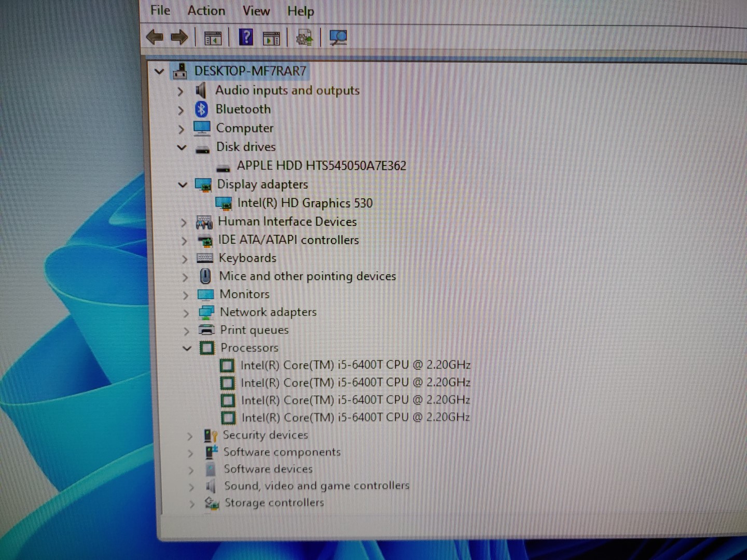Click the Bluetooth symbol icon

click(201, 109)
